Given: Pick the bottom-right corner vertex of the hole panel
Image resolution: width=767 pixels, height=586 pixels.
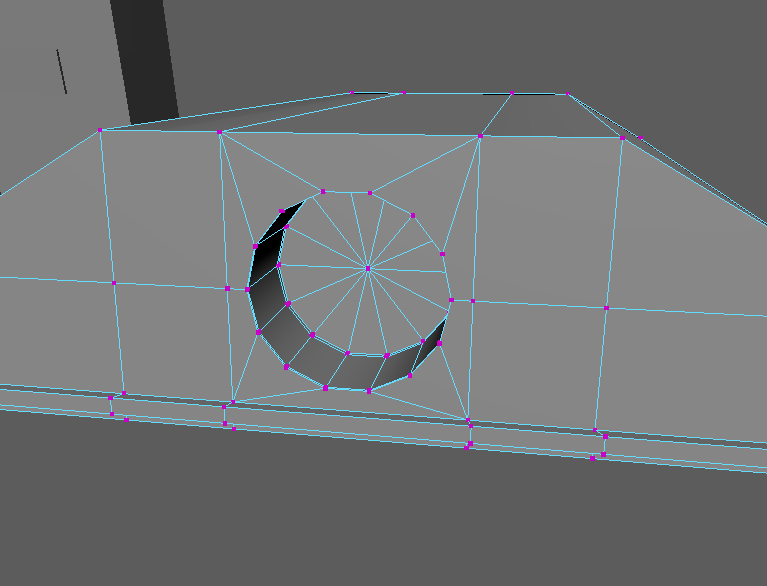Looking at the screenshot, I should point(468,420).
